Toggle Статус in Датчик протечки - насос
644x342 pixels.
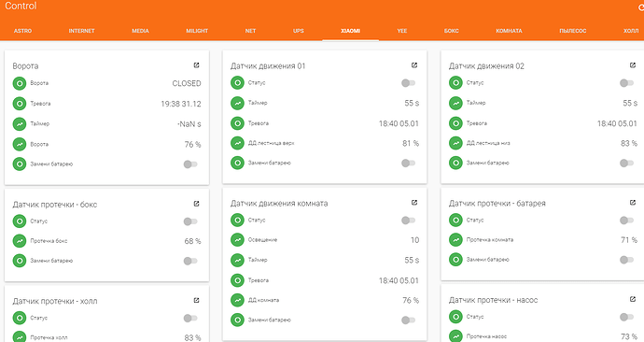[x=627, y=317]
